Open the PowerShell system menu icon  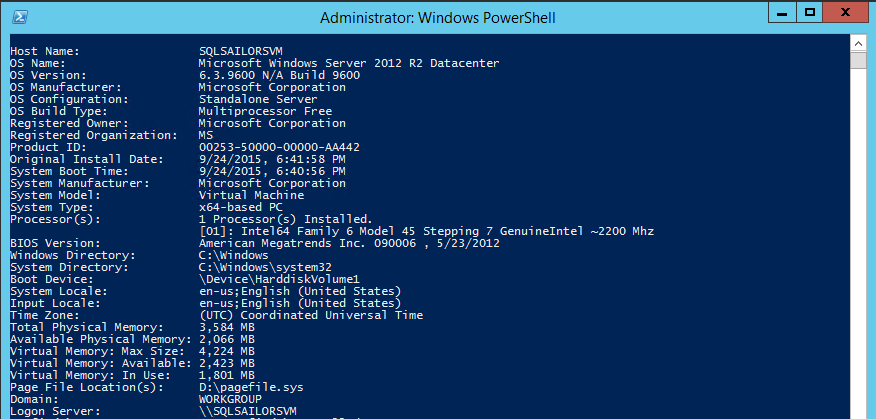pyautogui.click(x=21, y=17)
